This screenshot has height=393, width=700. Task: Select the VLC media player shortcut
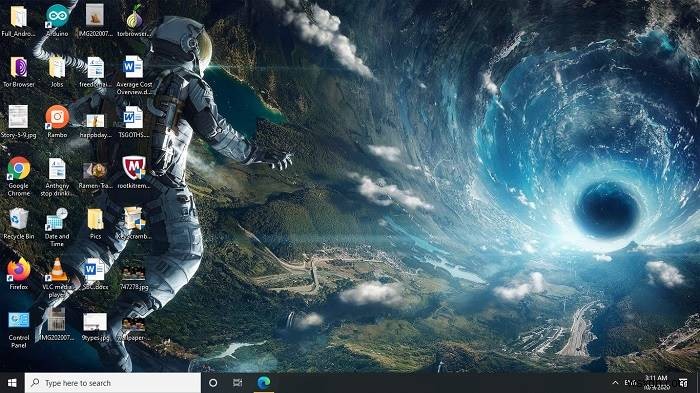pos(57,270)
